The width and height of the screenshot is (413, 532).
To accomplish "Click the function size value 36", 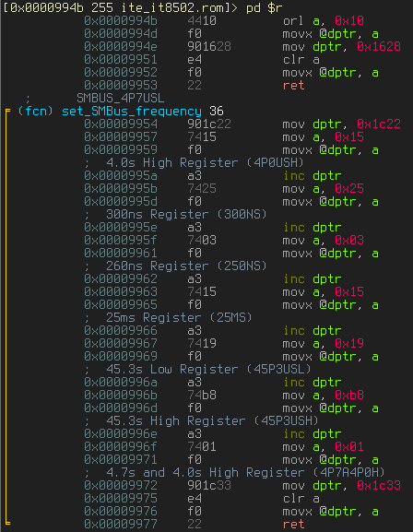I will tap(217, 112).
